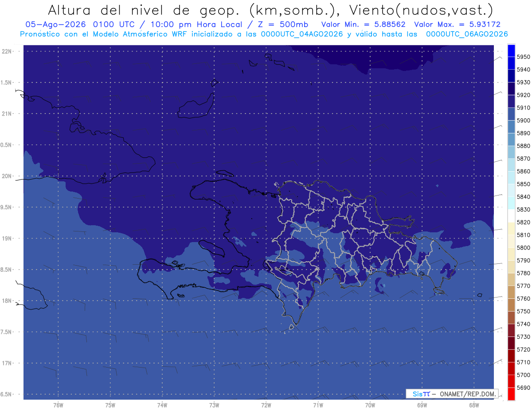
Task: Click the 73W longitude axis label
Action: [x=214, y=405]
